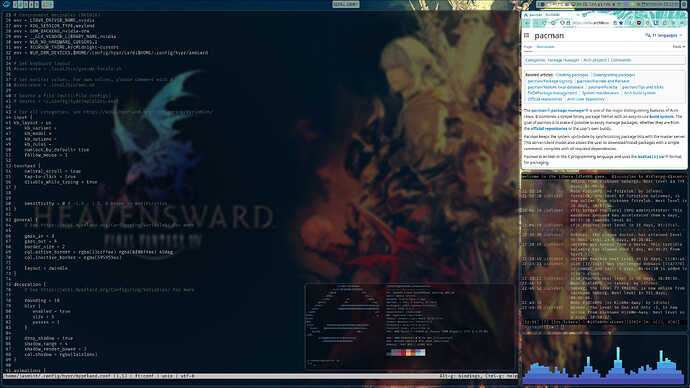The width and height of the screenshot is (690, 388).
Task: Click the Arch logo launcher in top bar
Action: pos(6,4)
